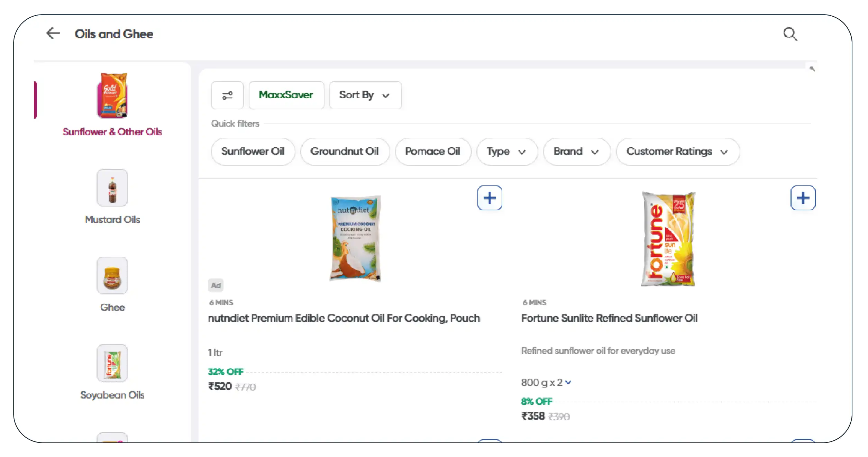Image resolution: width=868 pixels, height=457 pixels.
Task: Select the Ghee category icon
Action: 112,276
